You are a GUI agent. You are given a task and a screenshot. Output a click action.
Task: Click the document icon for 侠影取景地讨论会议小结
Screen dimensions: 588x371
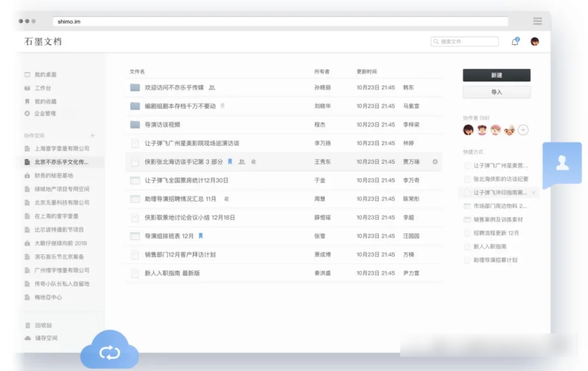pos(135,218)
